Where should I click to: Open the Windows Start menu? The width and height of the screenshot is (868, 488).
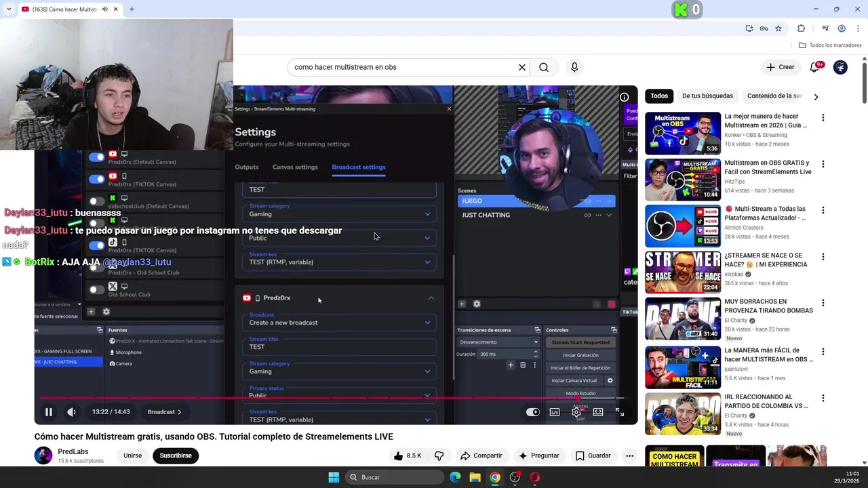pyautogui.click(x=334, y=477)
